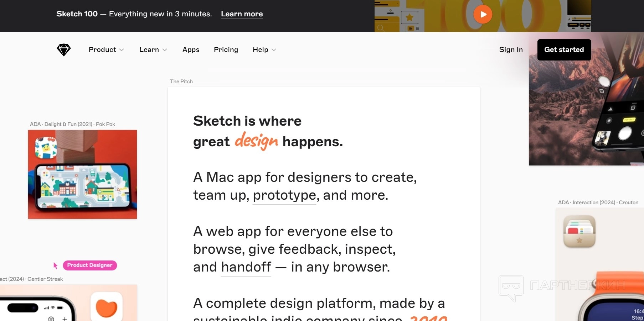644x321 pixels.
Task: Click the pink cursor arrow icon
Action: pos(55,265)
